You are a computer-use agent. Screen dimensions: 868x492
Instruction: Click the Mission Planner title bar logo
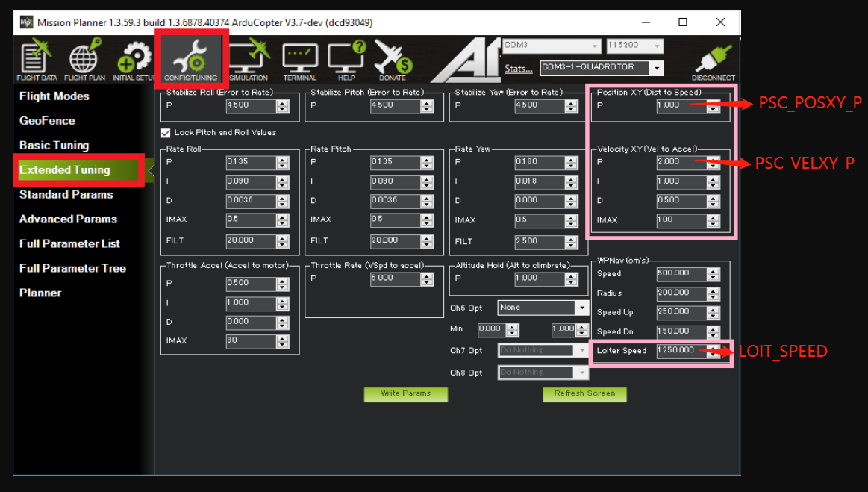coord(26,22)
